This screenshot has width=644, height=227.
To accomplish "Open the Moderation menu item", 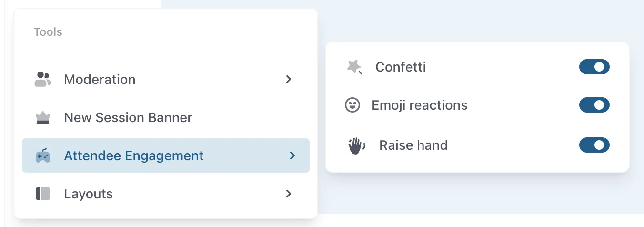I will pos(100,79).
